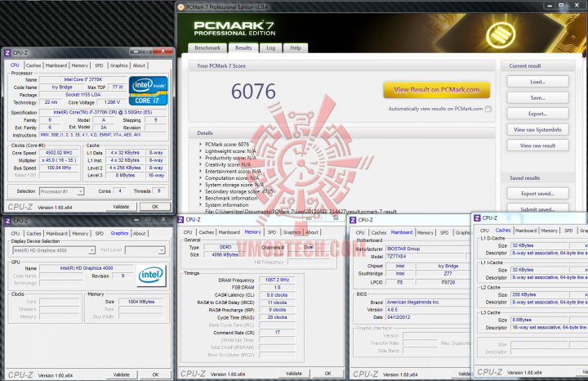The image size is (588, 381).
Task: Switch to the Benchmark tab in PCMark
Action: pyautogui.click(x=207, y=48)
